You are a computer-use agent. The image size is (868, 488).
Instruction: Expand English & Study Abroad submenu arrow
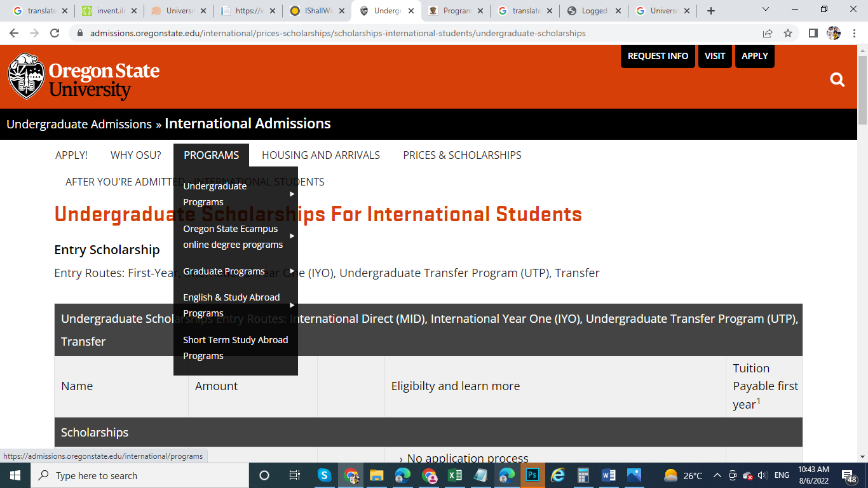click(292, 305)
